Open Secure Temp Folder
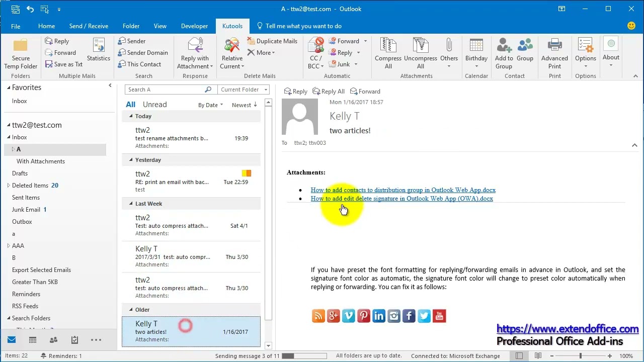The image size is (644, 362). click(x=21, y=53)
